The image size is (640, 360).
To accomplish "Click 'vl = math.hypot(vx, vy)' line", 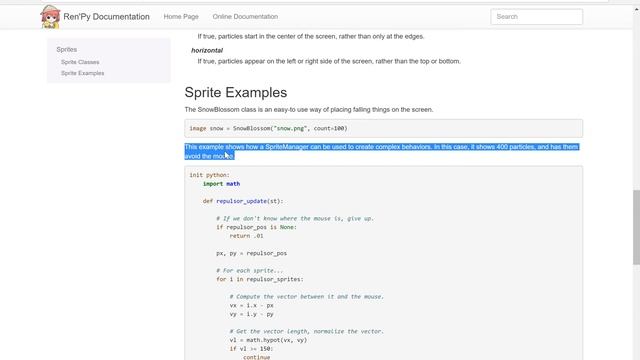I will click(x=268, y=340).
